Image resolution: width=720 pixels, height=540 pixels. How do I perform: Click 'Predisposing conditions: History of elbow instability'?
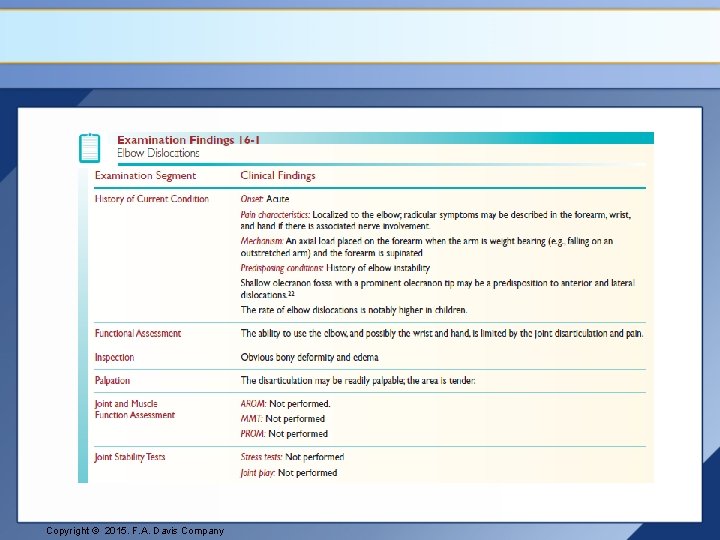pyautogui.click(x=335, y=268)
